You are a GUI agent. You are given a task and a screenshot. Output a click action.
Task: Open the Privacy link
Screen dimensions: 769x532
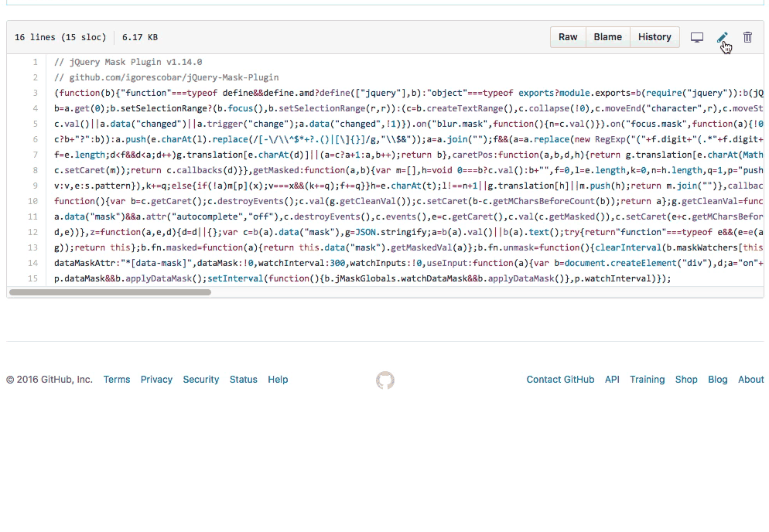[x=156, y=380]
